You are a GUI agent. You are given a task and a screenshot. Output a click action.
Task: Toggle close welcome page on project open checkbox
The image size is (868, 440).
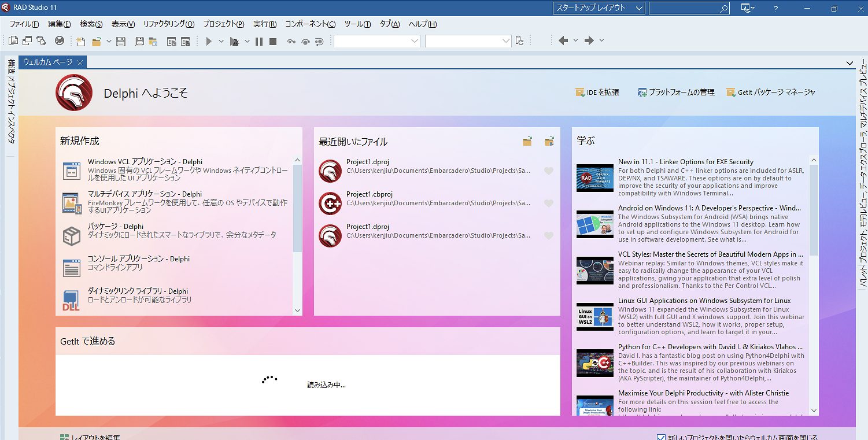tap(662, 438)
